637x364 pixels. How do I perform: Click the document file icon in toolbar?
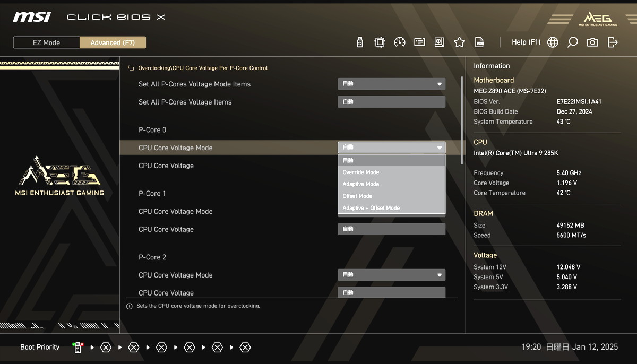pyautogui.click(x=479, y=42)
